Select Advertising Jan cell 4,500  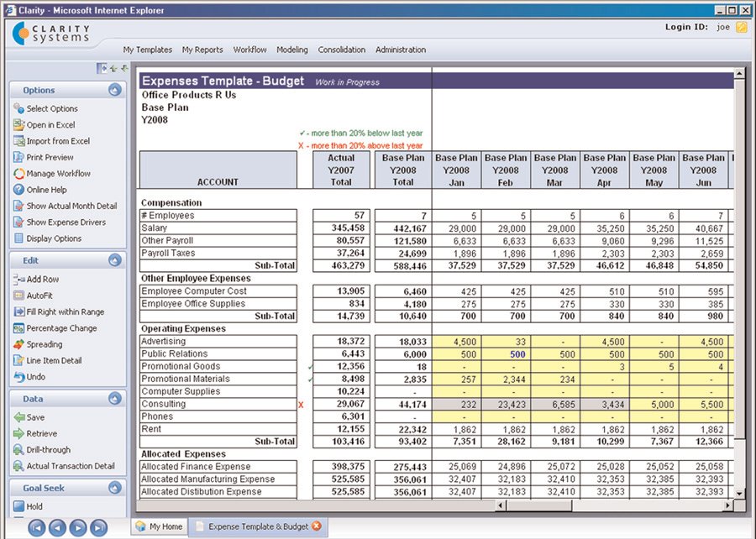tap(457, 342)
